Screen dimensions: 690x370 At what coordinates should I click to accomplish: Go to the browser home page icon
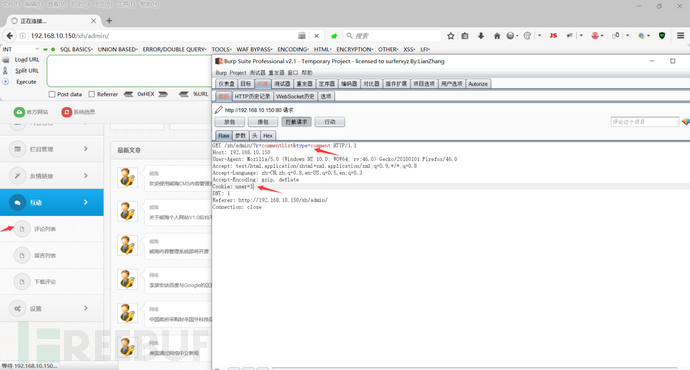[497, 36]
